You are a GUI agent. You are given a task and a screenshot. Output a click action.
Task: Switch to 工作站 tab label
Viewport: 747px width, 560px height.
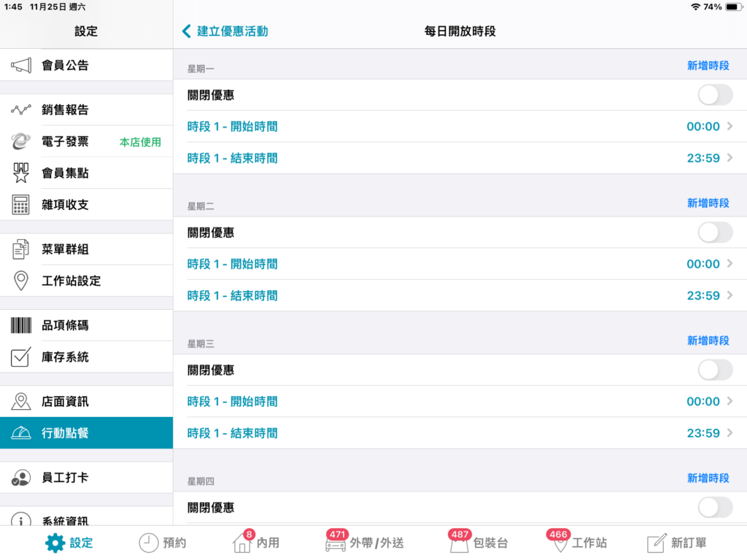589,542
